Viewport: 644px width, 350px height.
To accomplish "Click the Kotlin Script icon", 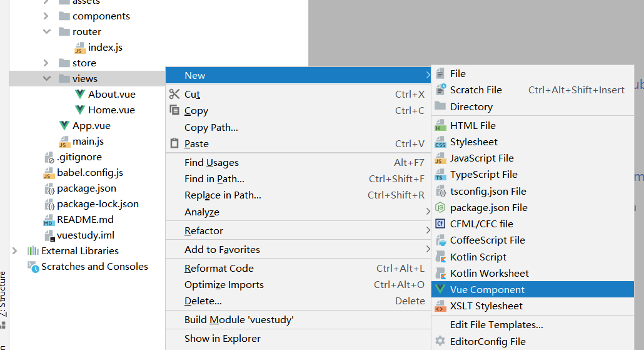I will pyautogui.click(x=440, y=257).
